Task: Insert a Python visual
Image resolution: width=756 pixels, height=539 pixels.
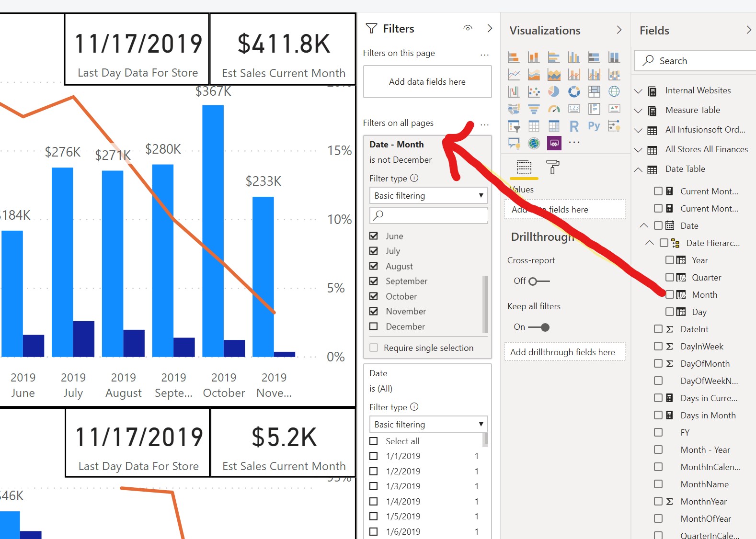Action: pos(594,126)
